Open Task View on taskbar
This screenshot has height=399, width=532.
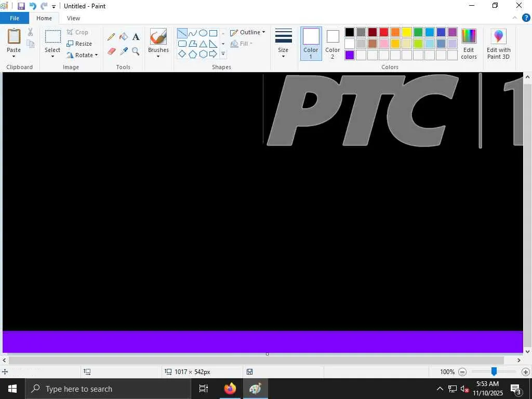pos(204,389)
